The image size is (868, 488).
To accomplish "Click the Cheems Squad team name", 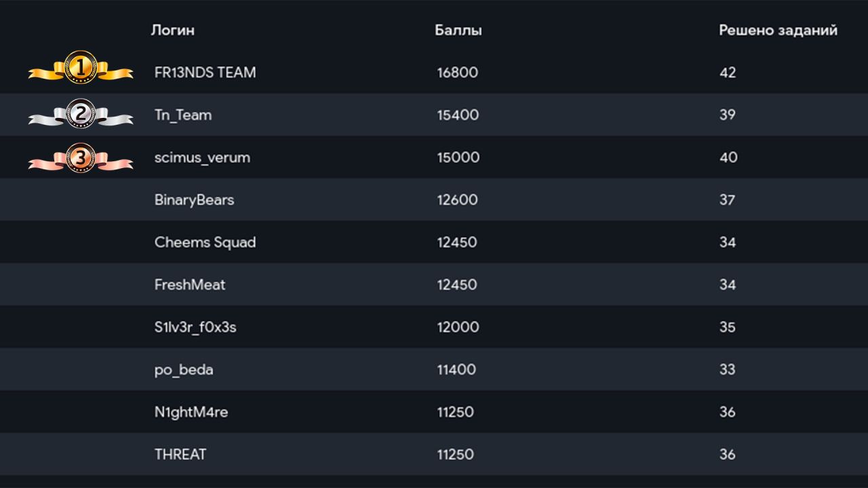I will 205,243.
